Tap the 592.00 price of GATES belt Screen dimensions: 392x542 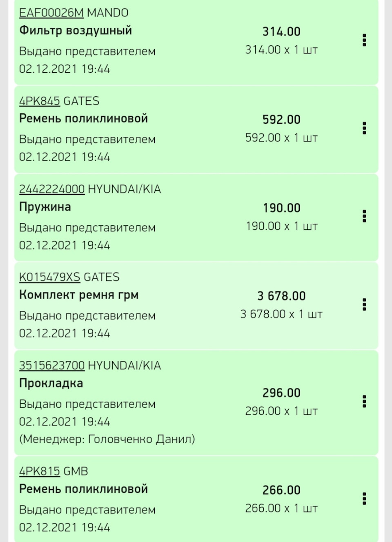coord(281,120)
